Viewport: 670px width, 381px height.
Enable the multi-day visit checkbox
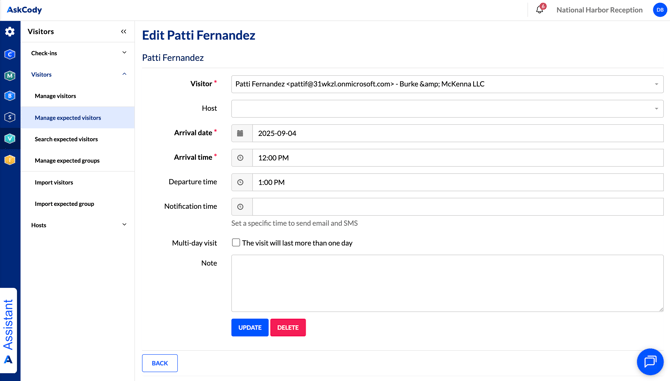point(236,243)
